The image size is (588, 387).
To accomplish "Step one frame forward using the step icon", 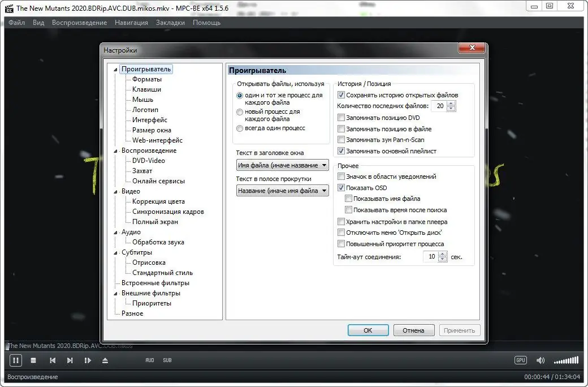I will (88, 360).
